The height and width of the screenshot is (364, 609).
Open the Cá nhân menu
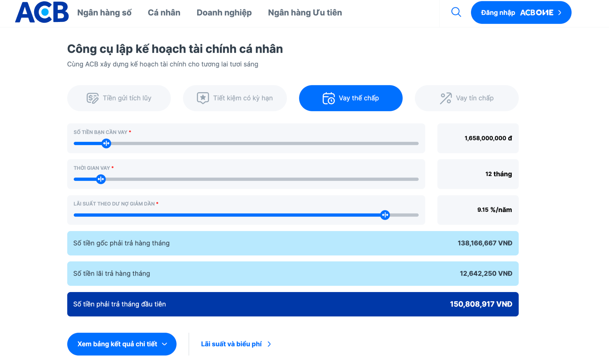click(x=164, y=12)
